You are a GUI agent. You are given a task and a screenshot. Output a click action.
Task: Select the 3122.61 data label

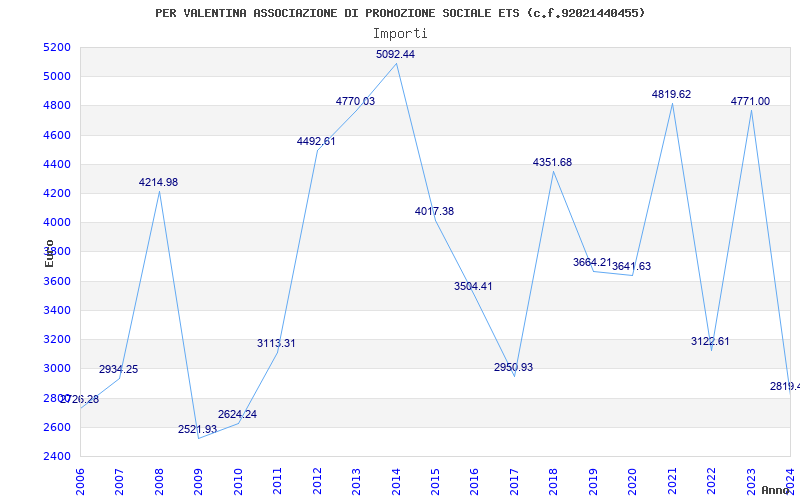(x=710, y=341)
